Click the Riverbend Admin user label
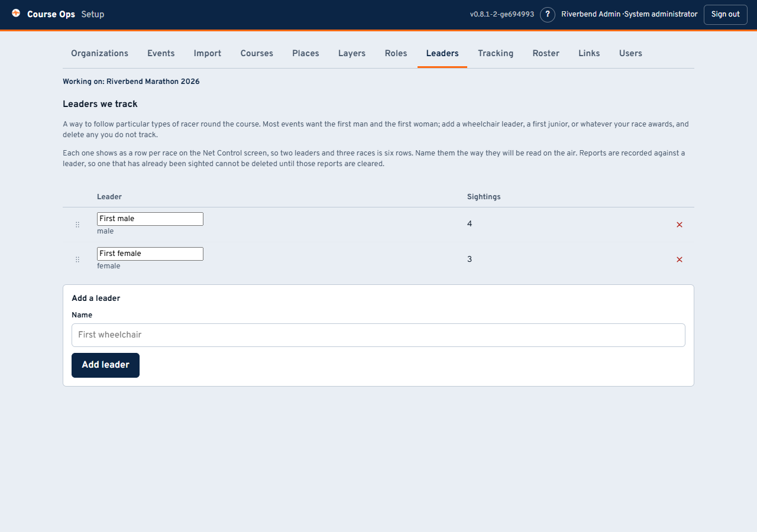The height and width of the screenshot is (532, 757). point(629,14)
